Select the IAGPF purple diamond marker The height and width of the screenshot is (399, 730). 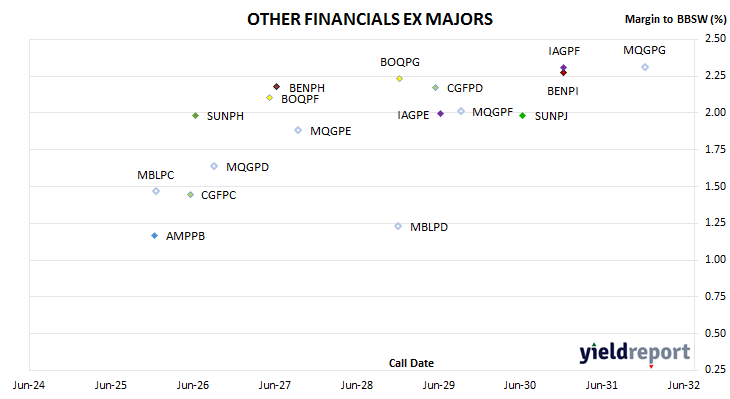(x=563, y=68)
